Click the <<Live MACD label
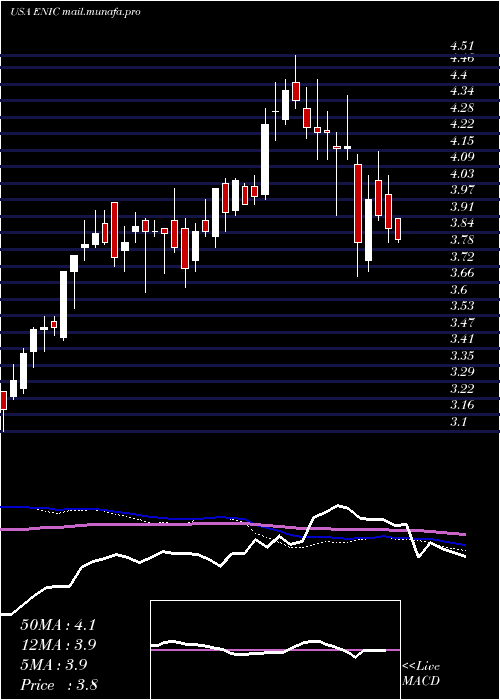Screen dimensions: 500x700 pos(421,674)
